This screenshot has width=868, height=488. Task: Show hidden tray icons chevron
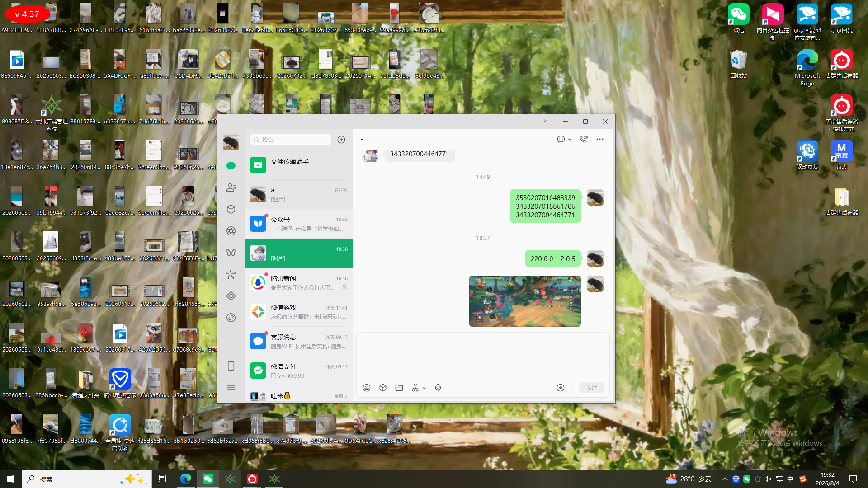(725, 479)
